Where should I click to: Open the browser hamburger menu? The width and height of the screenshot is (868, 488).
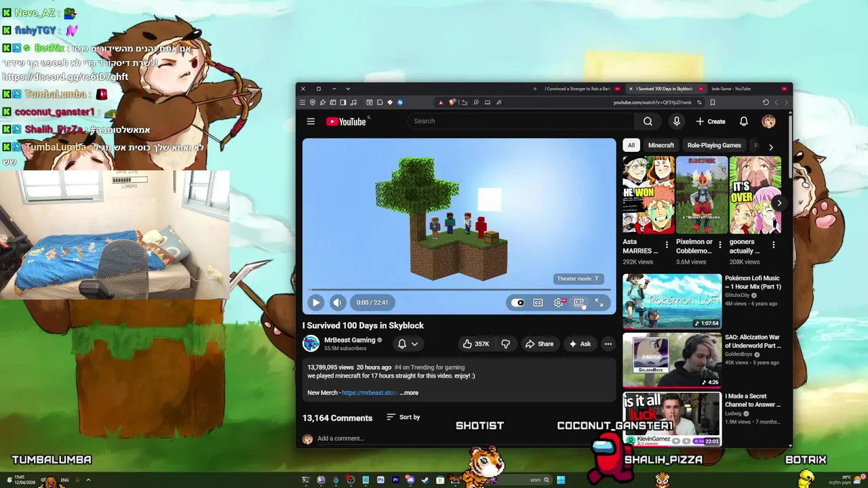tap(302, 102)
